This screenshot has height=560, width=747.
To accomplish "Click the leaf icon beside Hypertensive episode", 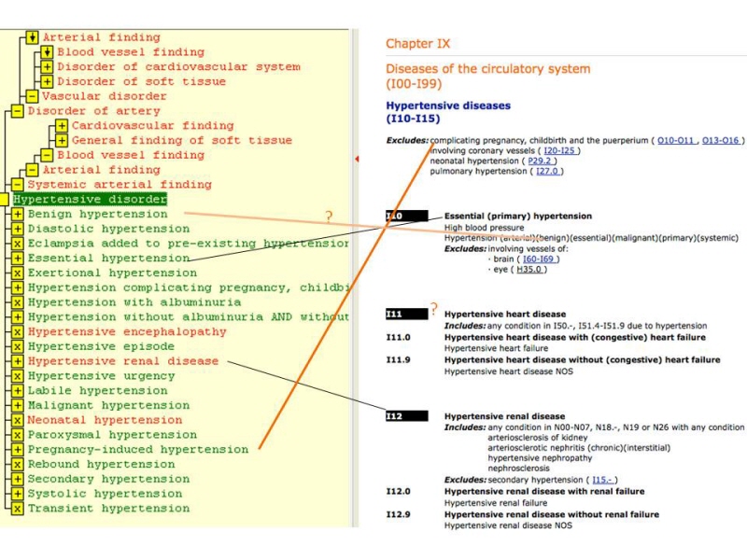I will click(x=17, y=346).
